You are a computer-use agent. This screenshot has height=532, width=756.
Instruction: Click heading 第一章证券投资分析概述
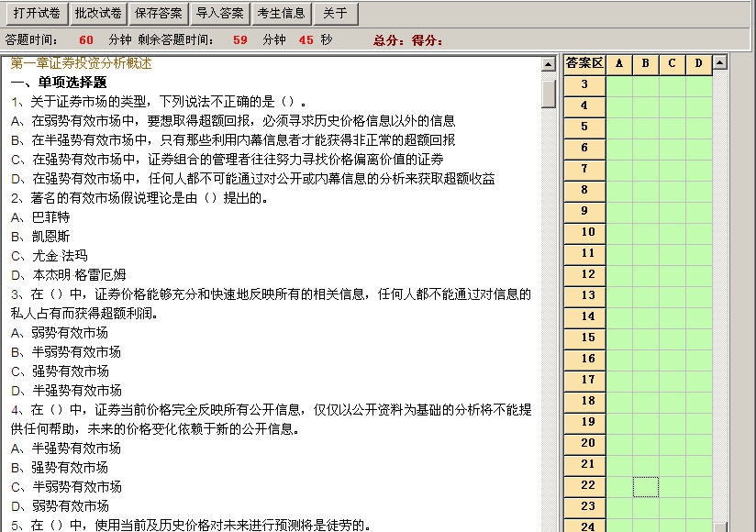click(81, 63)
